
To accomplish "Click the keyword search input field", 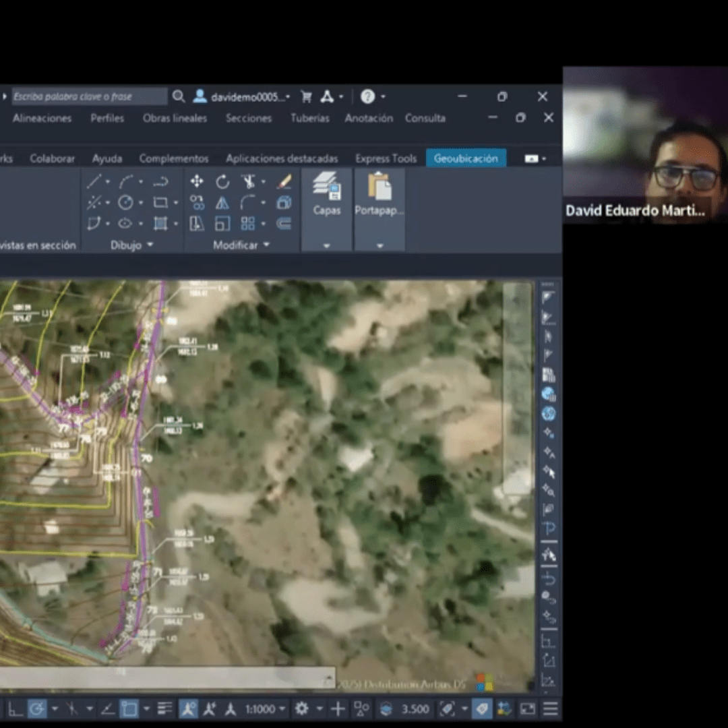I will coord(89,97).
